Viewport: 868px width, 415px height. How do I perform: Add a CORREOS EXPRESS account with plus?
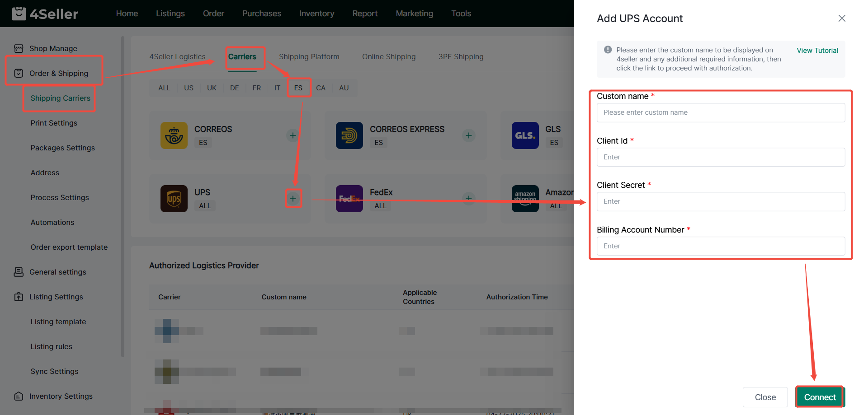coord(469,135)
